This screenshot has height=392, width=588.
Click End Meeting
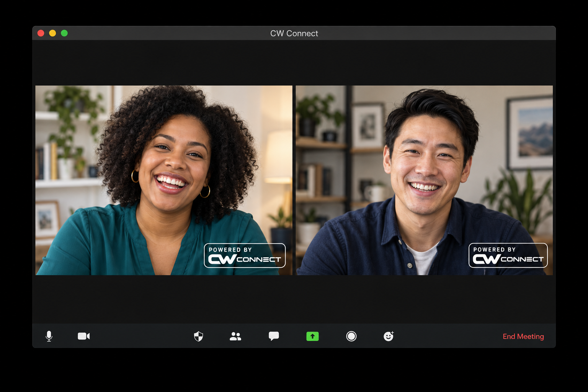click(523, 336)
